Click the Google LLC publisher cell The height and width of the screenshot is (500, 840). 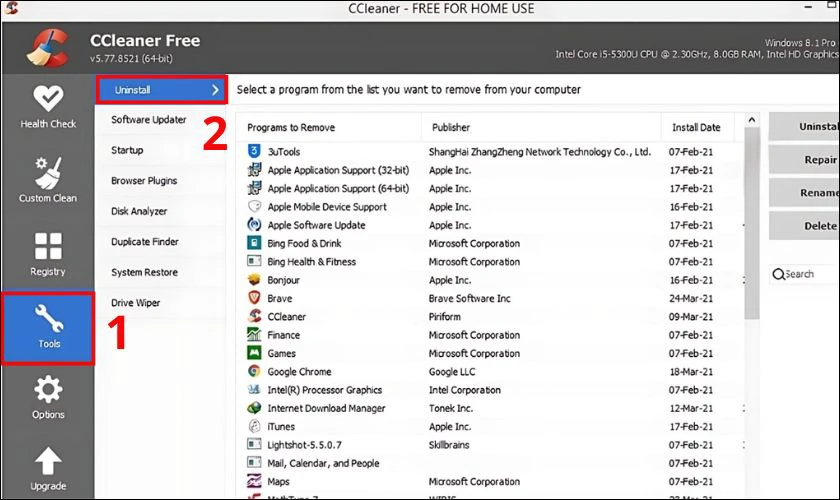coord(452,371)
